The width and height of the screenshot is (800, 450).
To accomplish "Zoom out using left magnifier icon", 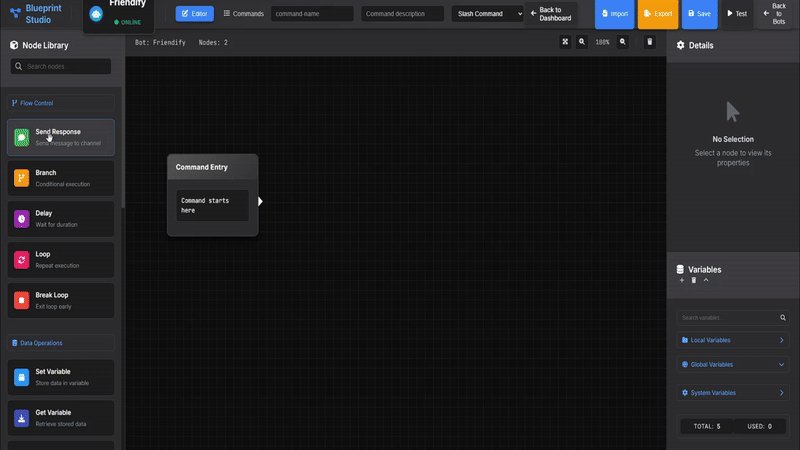I will (582, 42).
